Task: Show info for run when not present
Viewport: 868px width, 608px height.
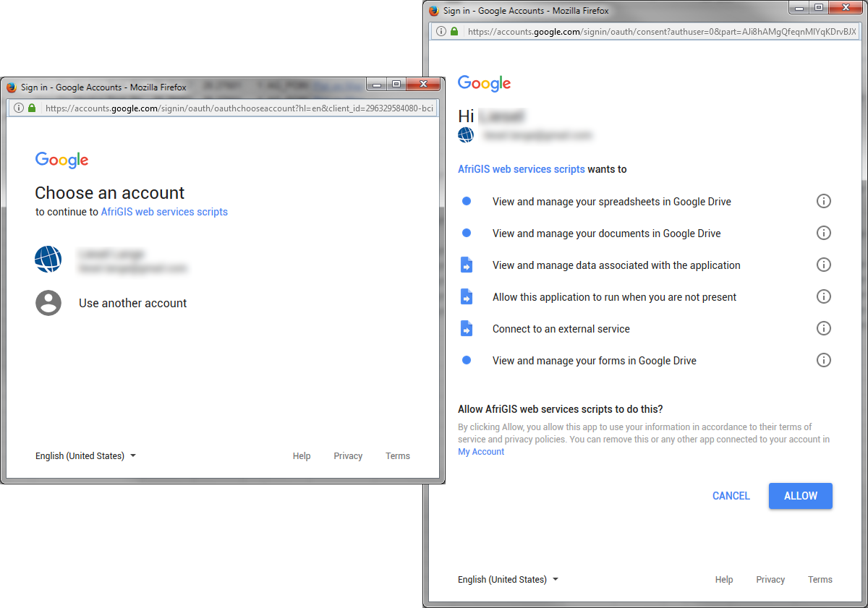Action: click(x=823, y=296)
